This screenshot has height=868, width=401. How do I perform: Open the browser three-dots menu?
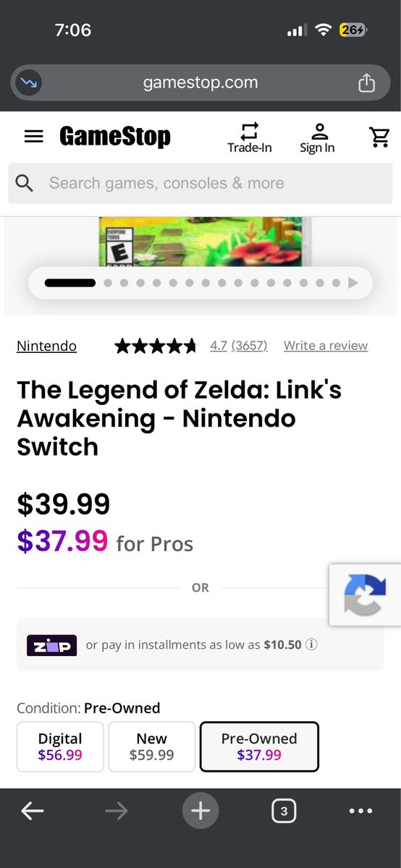click(x=360, y=811)
